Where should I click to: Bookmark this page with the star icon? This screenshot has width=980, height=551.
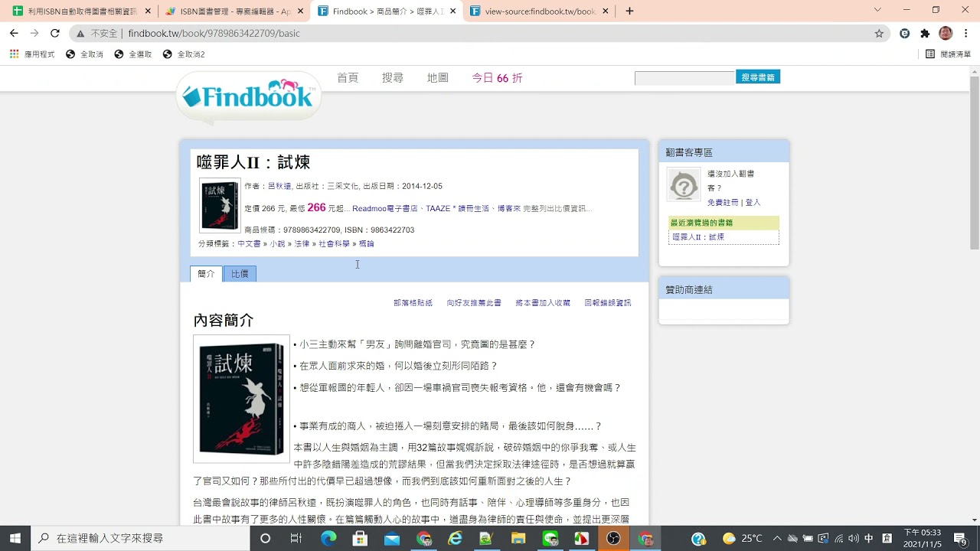(x=879, y=33)
